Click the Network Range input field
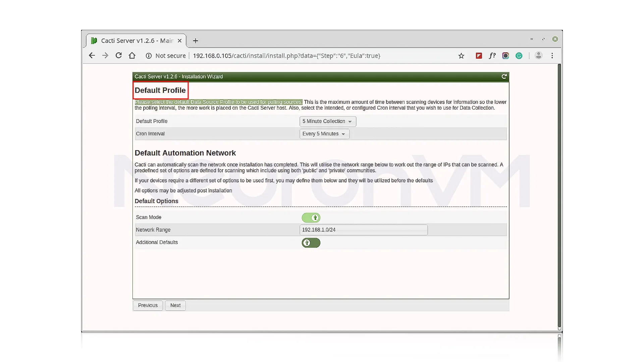Viewport: 644px width, 362px height. [x=364, y=230]
